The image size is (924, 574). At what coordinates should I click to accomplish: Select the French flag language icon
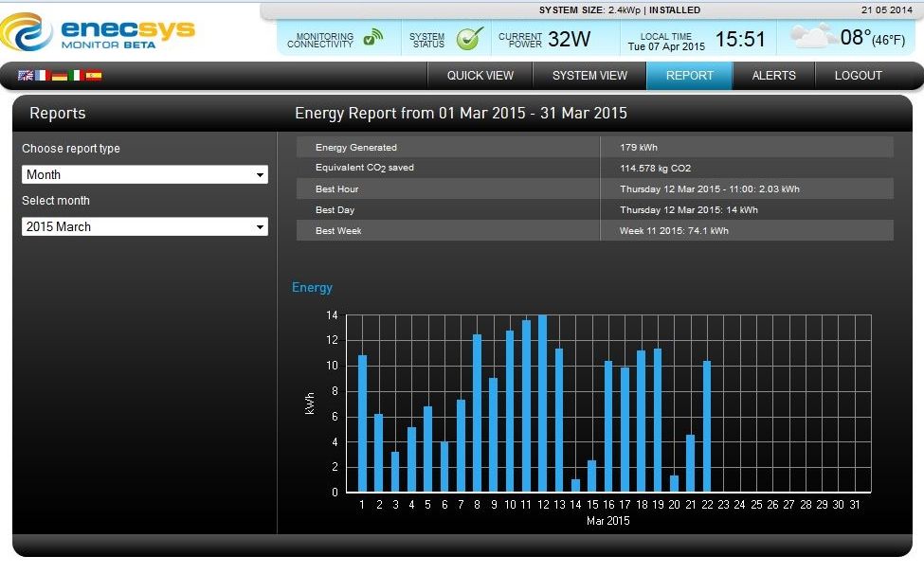point(42,76)
